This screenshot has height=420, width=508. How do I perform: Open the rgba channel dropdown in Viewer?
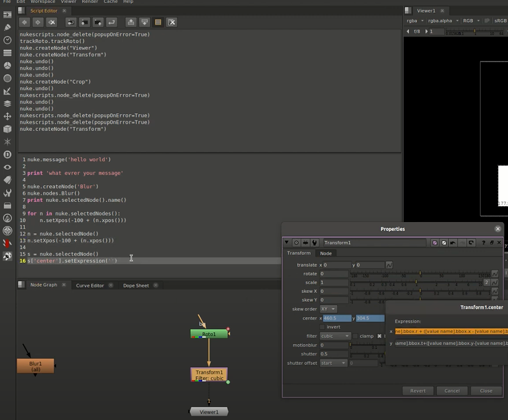(415, 21)
